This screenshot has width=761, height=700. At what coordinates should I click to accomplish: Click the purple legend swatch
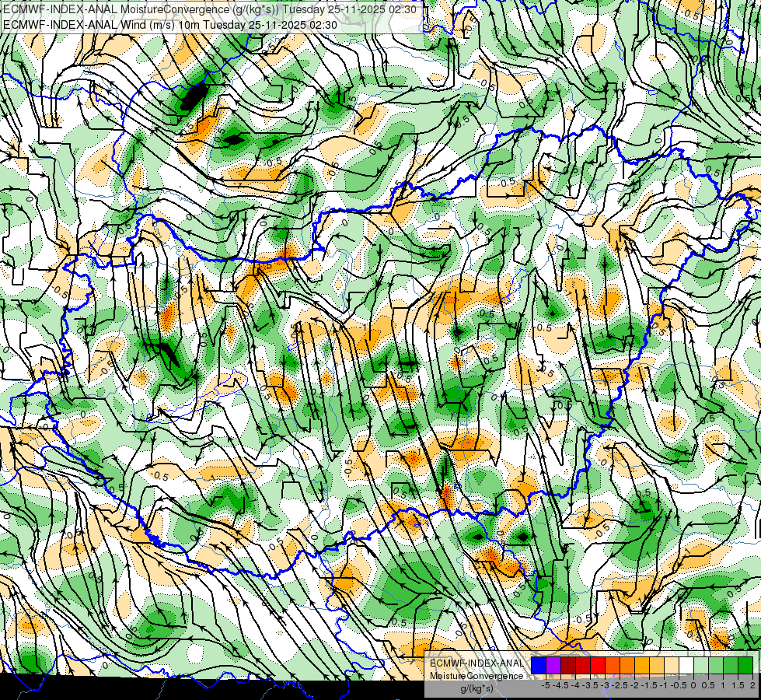(553, 665)
